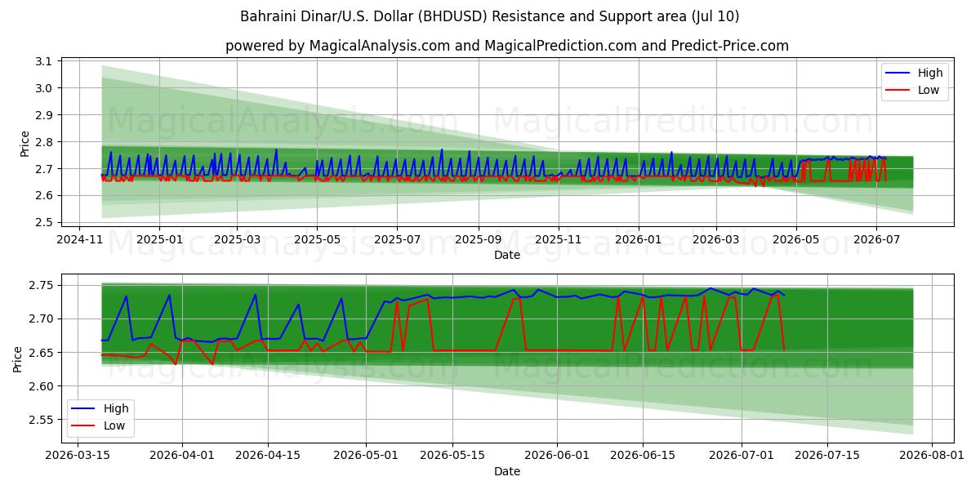This screenshot has width=980, height=490.
Task: Click the '2.9' y-axis value
Action: (x=44, y=115)
